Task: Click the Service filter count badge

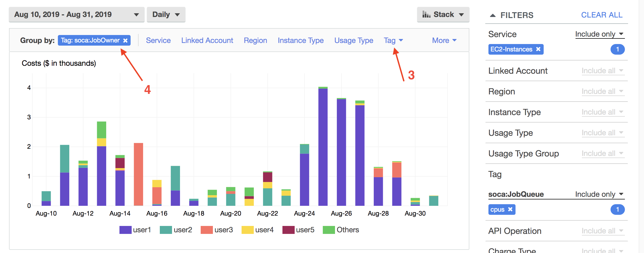Action: click(x=617, y=49)
